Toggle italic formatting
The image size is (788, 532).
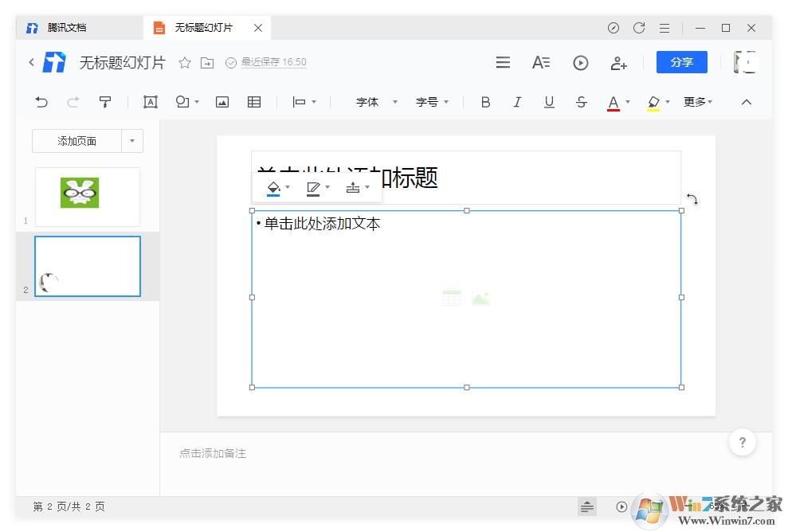[517, 102]
